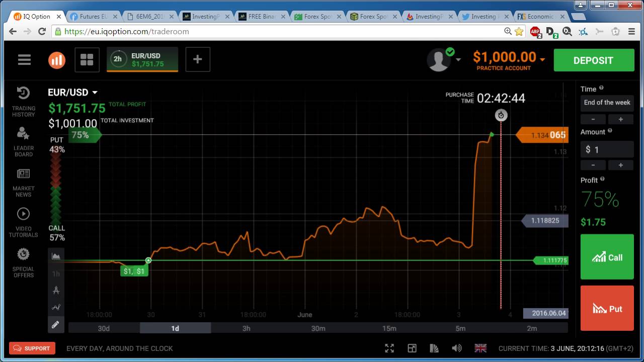Click the open position $1 marker on the chart
This screenshot has height=362, width=644.
tap(134, 271)
